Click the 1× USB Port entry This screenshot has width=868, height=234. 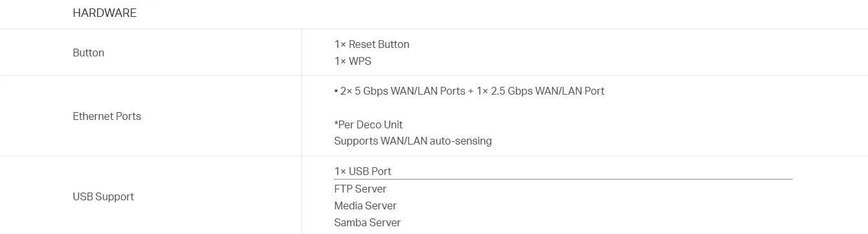[362, 171]
